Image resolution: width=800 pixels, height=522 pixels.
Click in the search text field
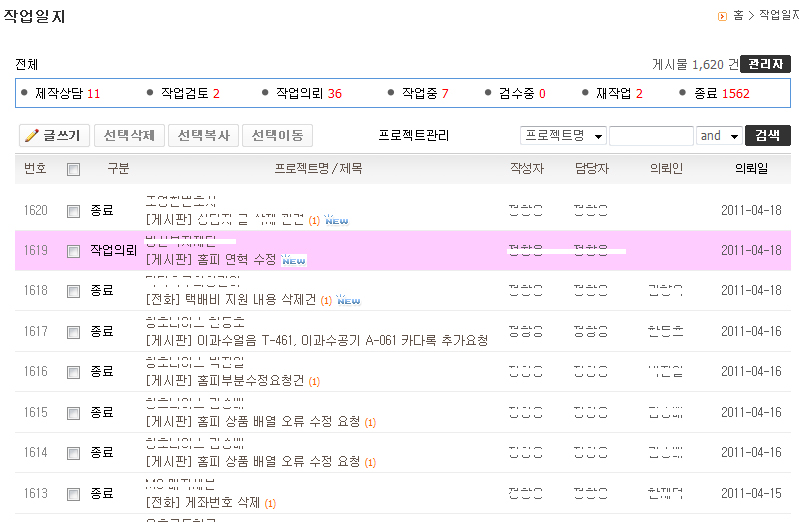(651, 136)
